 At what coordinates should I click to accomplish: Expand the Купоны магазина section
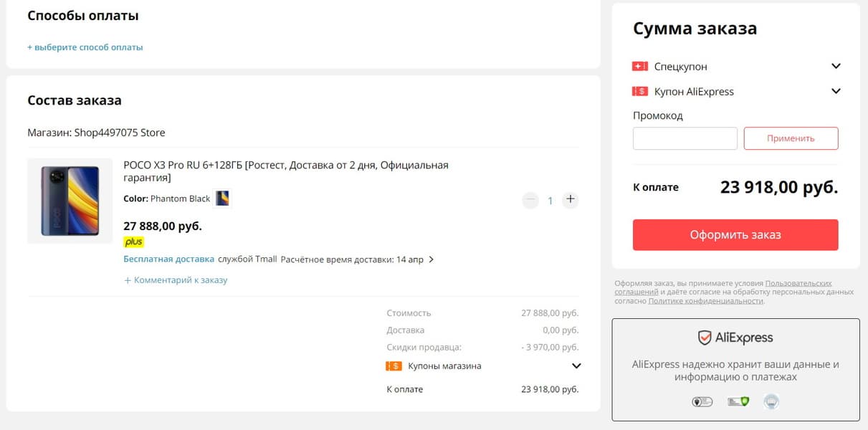pos(576,366)
